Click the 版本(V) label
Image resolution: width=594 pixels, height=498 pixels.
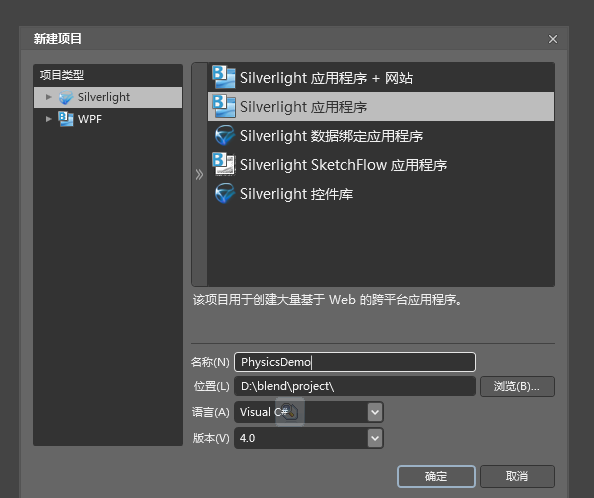point(211,438)
